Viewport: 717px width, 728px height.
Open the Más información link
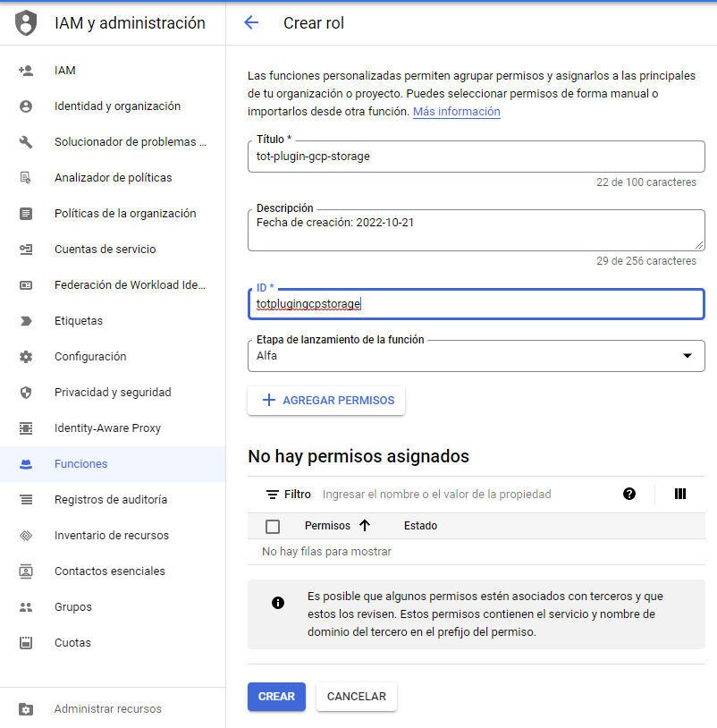(456, 112)
